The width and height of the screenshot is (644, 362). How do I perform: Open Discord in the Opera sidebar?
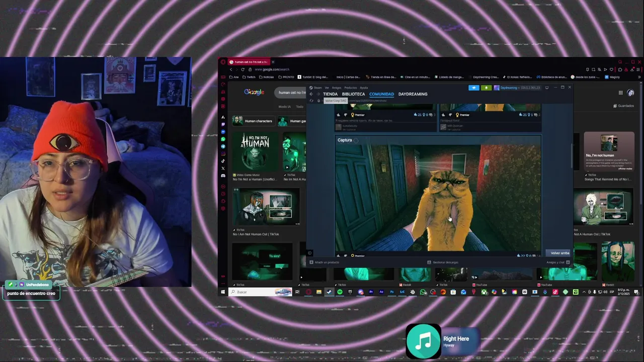coord(223,176)
